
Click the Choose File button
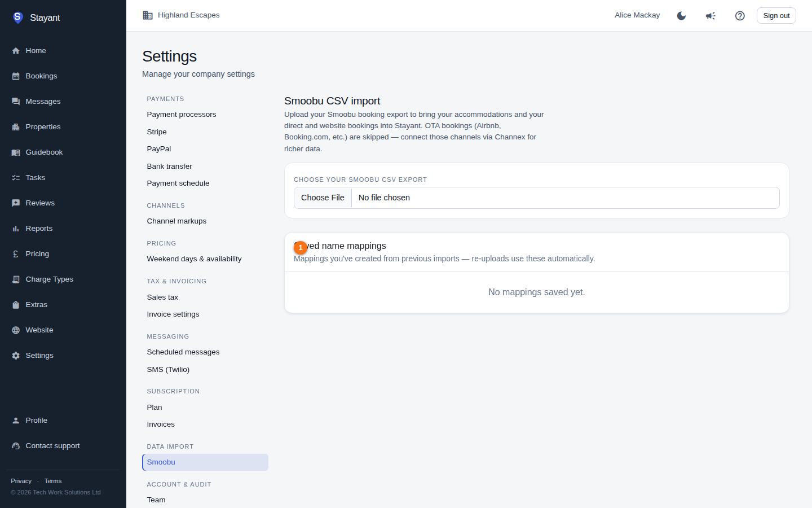[x=323, y=198]
